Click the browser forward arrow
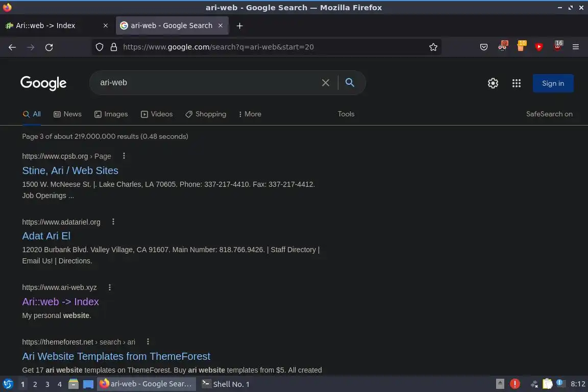This screenshot has width=588, height=392. pyautogui.click(x=31, y=47)
